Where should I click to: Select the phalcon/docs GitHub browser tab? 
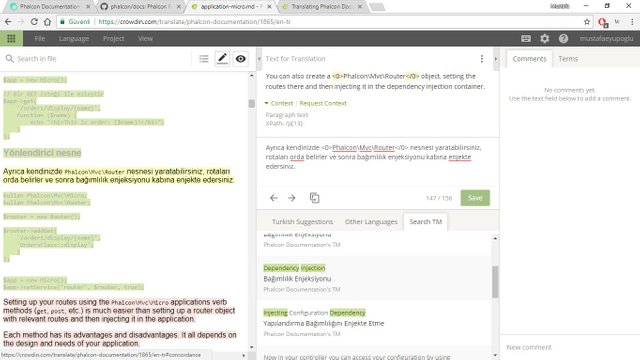[139, 7]
